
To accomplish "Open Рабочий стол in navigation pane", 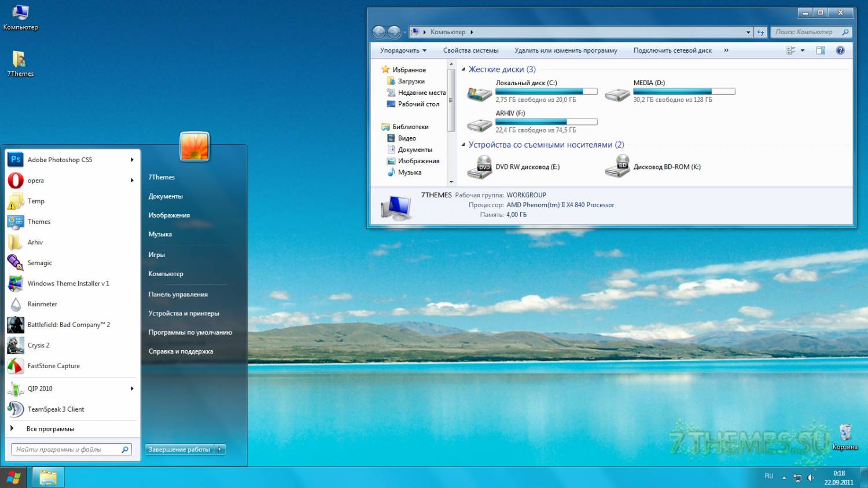I will (413, 104).
